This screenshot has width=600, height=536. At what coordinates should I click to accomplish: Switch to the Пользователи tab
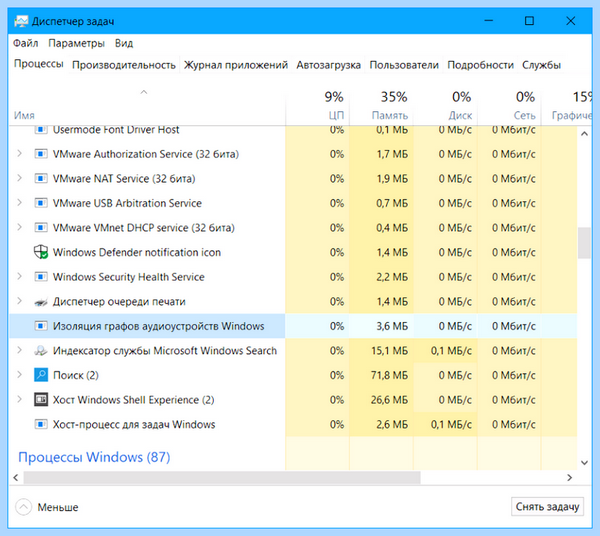click(404, 65)
